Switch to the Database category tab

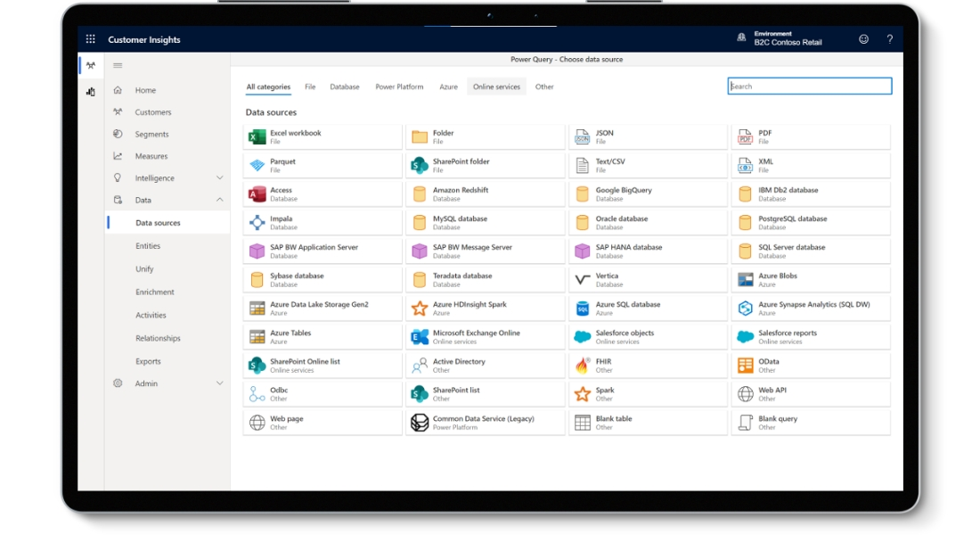point(345,86)
